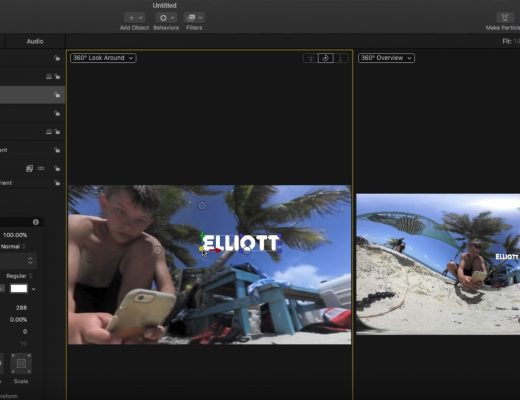Switch to the Audio tab
The width and height of the screenshot is (520, 400).
35,41
